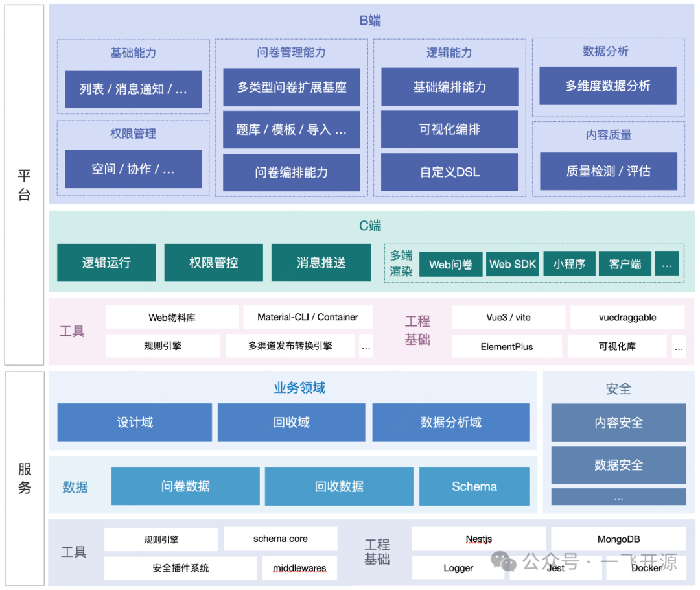The image size is (700, 590).
Task: Select the Web物料库 cell
Action: (172, 318)
